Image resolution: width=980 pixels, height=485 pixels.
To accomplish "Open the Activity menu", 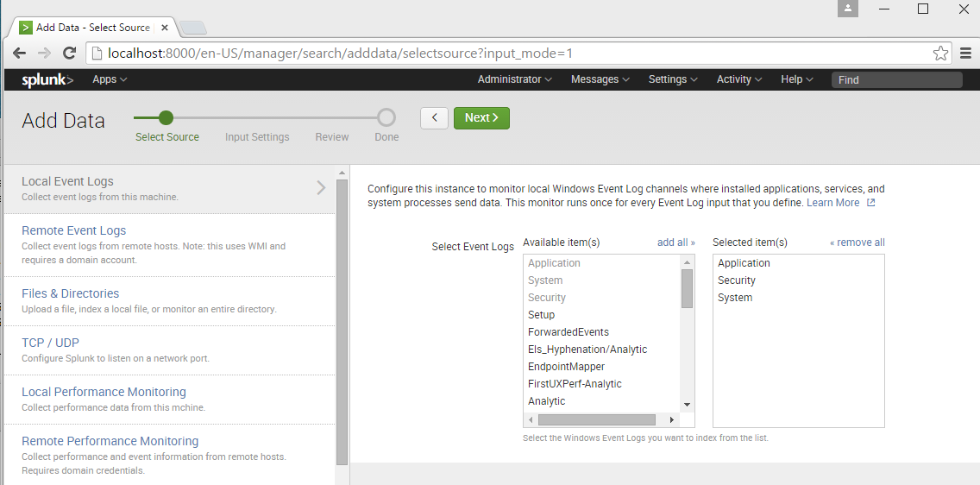I will [739, 79].
